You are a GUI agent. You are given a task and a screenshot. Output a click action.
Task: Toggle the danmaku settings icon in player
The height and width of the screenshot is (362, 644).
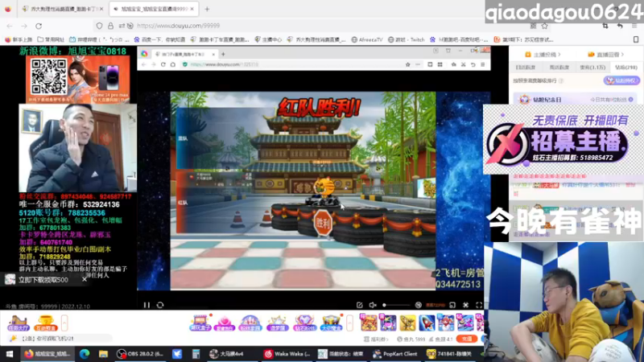pyautogui.click(x=418, y=305)
